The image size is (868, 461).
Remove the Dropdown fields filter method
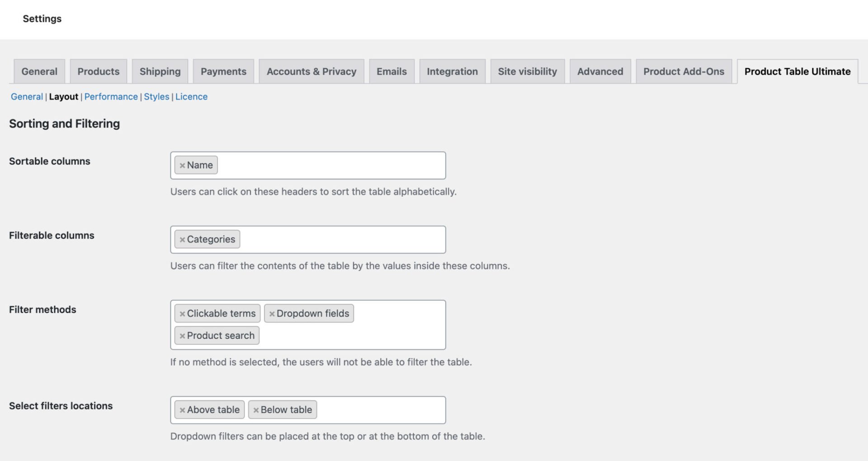(272, 314)
